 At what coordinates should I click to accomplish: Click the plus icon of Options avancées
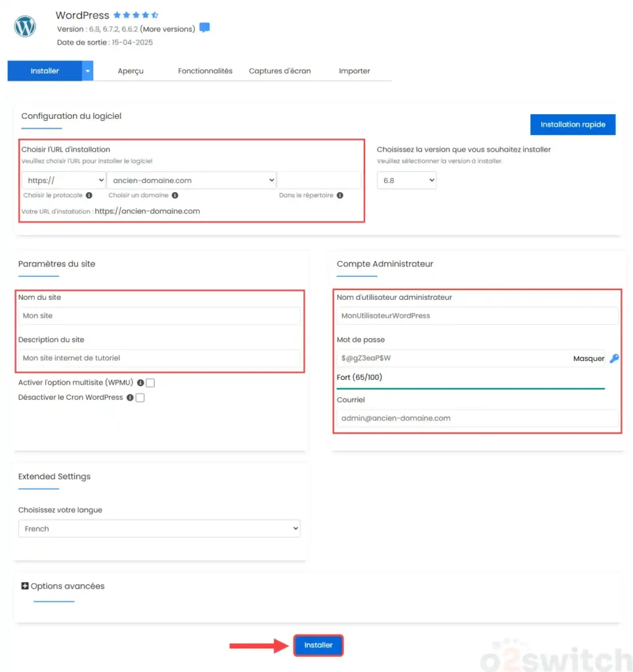click(x=25, y=586)
